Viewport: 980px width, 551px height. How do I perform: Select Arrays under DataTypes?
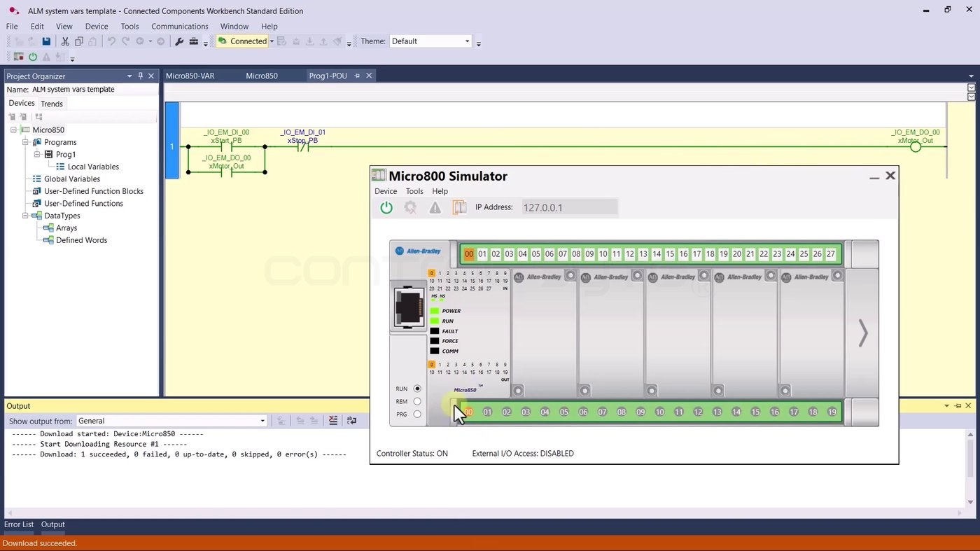[66, 228]
